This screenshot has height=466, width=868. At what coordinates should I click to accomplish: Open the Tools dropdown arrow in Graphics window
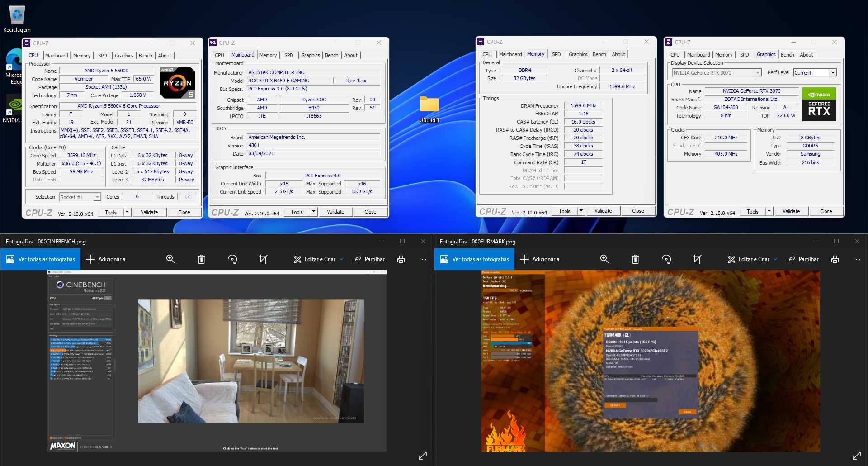[x=769, y=211]
